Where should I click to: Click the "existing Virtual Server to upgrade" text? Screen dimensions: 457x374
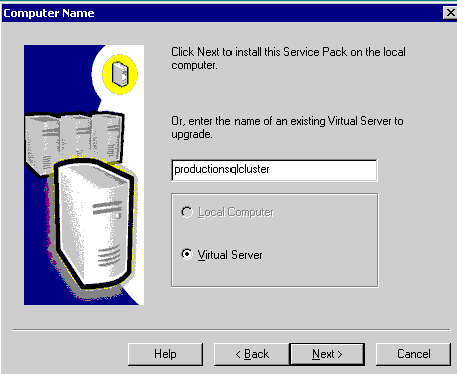(287, 127)
